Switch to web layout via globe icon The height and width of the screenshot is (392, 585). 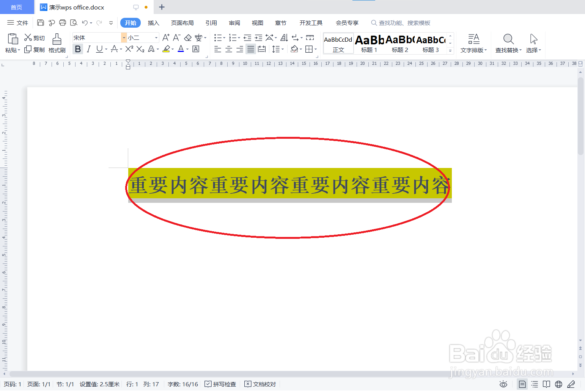coord(558,384)
